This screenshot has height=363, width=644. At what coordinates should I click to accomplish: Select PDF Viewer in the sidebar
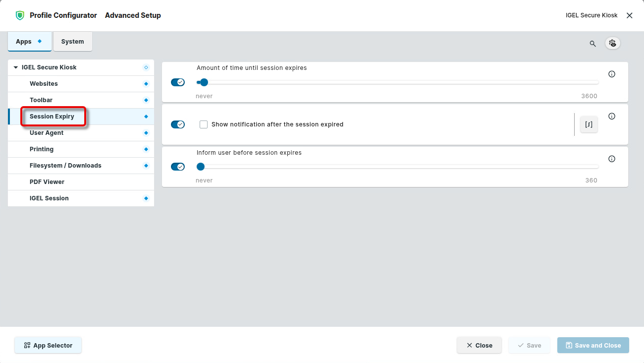(47, 182)
